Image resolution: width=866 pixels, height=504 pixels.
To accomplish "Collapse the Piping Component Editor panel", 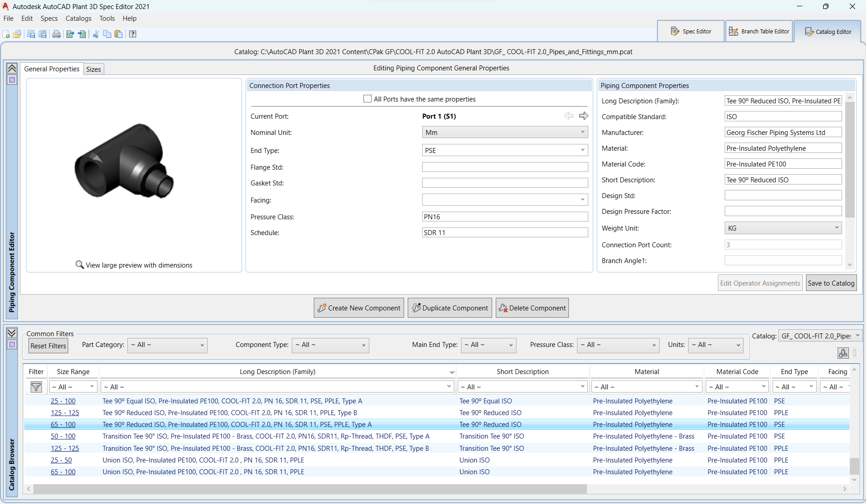I will [12, 69].
